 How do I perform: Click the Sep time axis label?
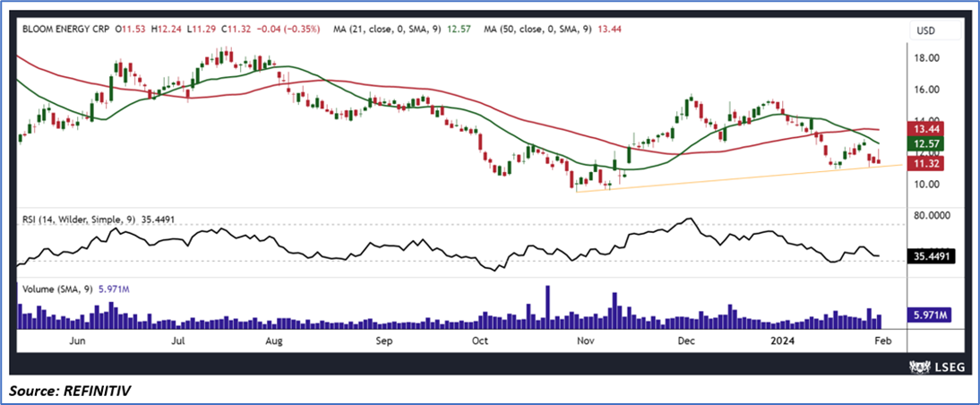click(383, 342)
